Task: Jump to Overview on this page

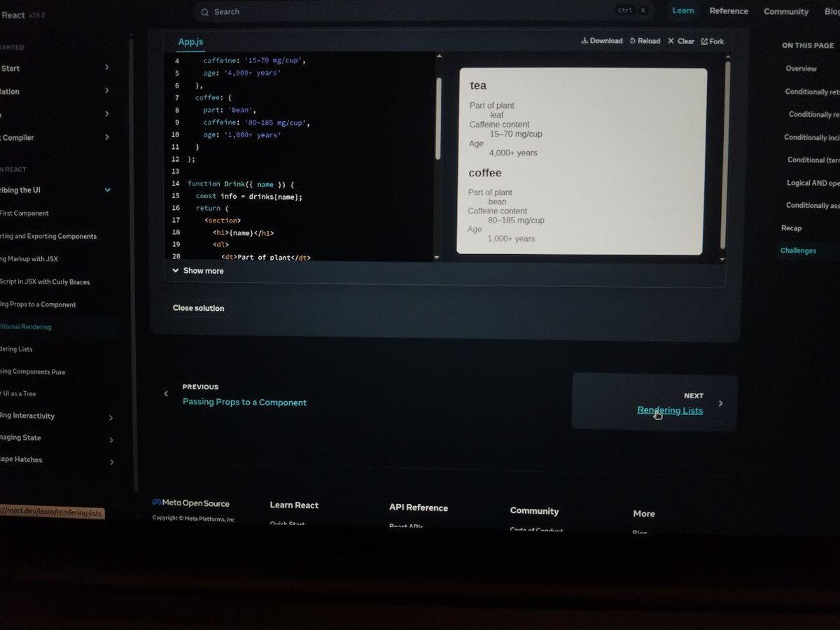Action: (x=801, y=69)
